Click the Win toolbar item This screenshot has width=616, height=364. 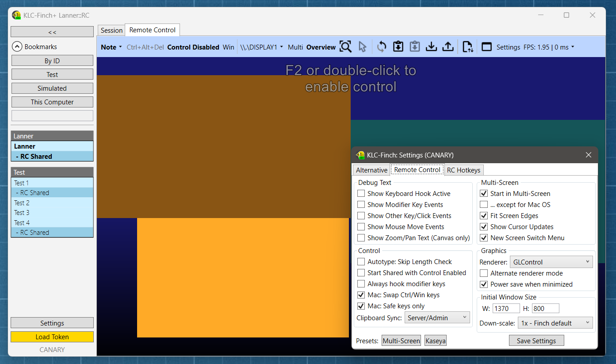(229, 47)
